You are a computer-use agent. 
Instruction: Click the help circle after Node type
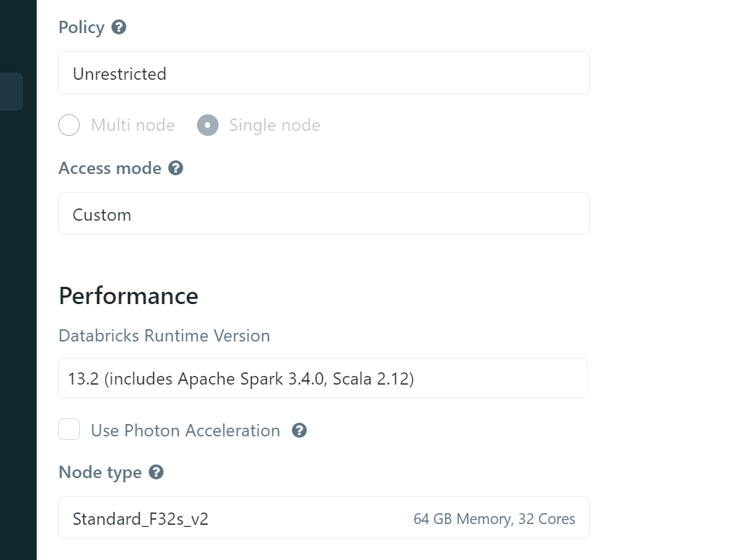155,472
